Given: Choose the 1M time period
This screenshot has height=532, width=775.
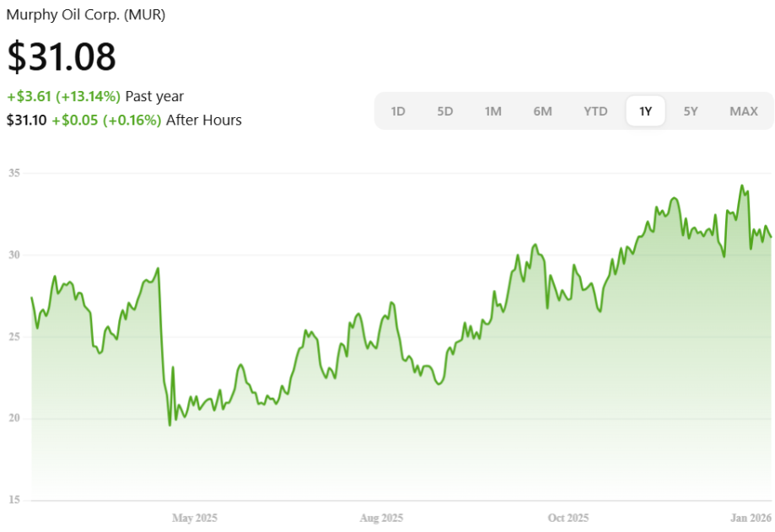Looking at the screenshot, I should click(x=493, y=111).
